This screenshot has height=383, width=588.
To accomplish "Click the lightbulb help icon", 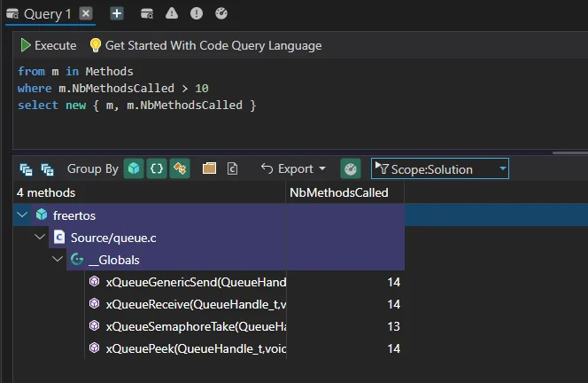I will coord(96,45).
